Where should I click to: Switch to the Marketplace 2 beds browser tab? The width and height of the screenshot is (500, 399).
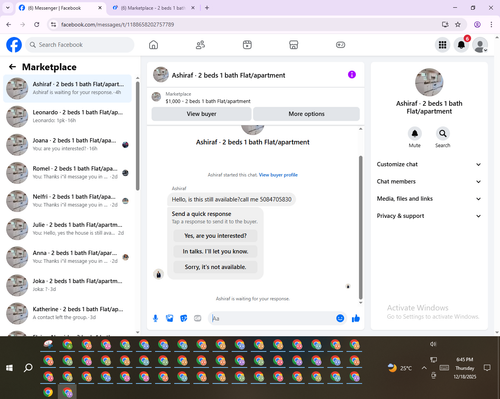(x=153, y=8)
